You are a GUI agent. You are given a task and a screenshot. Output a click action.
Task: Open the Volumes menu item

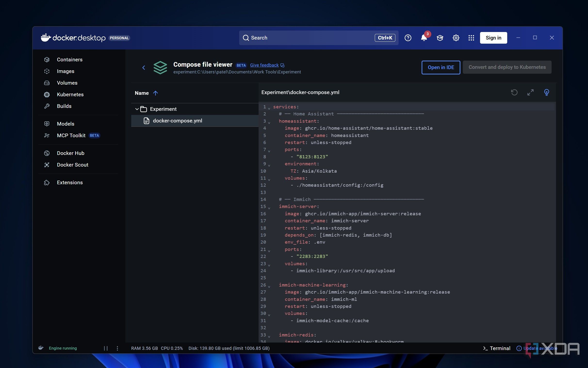[x=78, y=83]
